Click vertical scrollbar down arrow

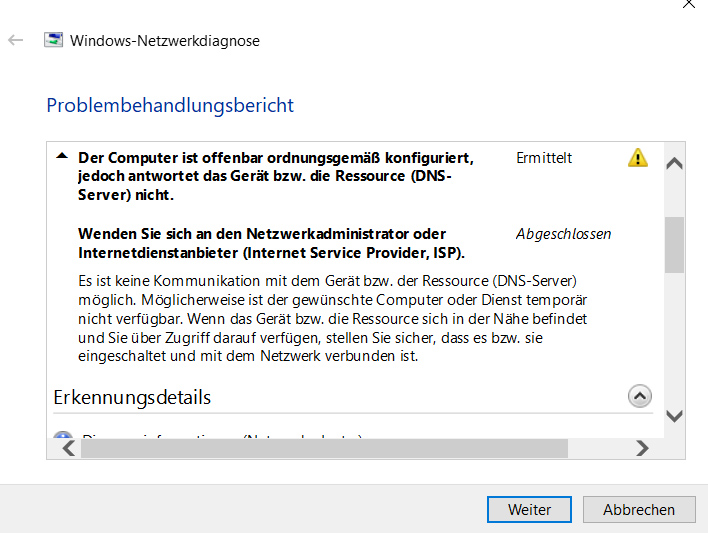pos(674,416)
